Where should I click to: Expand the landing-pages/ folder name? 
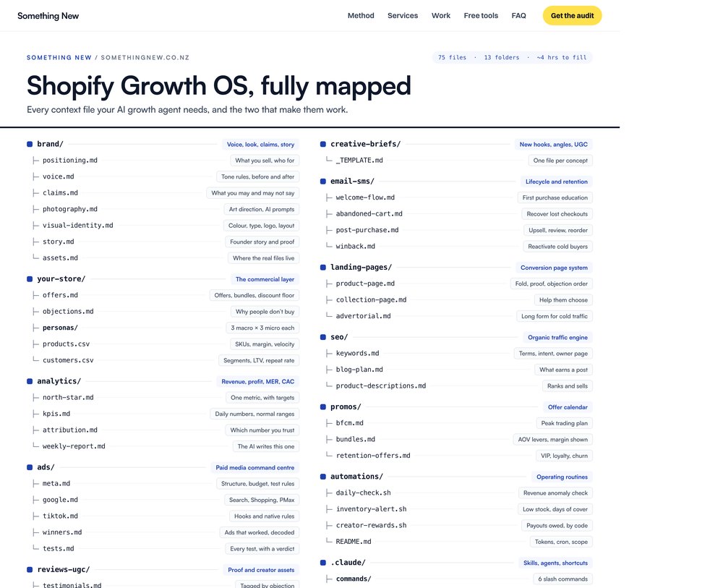pyautogui.click(x=361, y=267)
